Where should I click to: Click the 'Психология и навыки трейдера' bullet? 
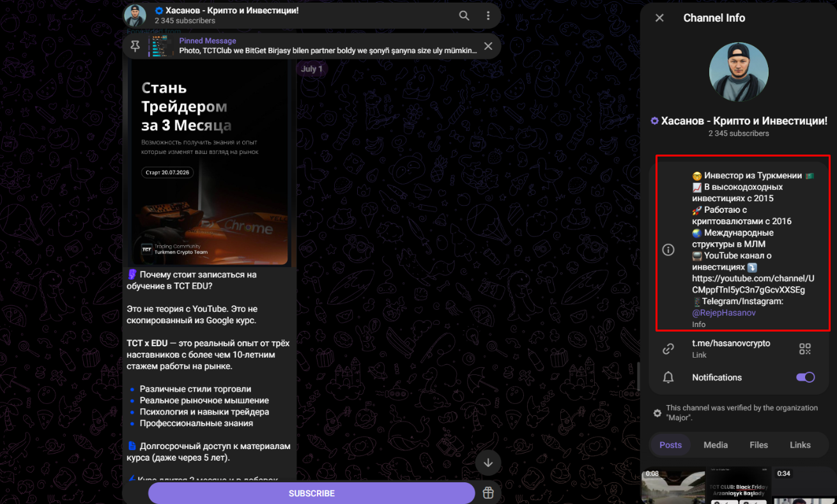tap(204, 412)
